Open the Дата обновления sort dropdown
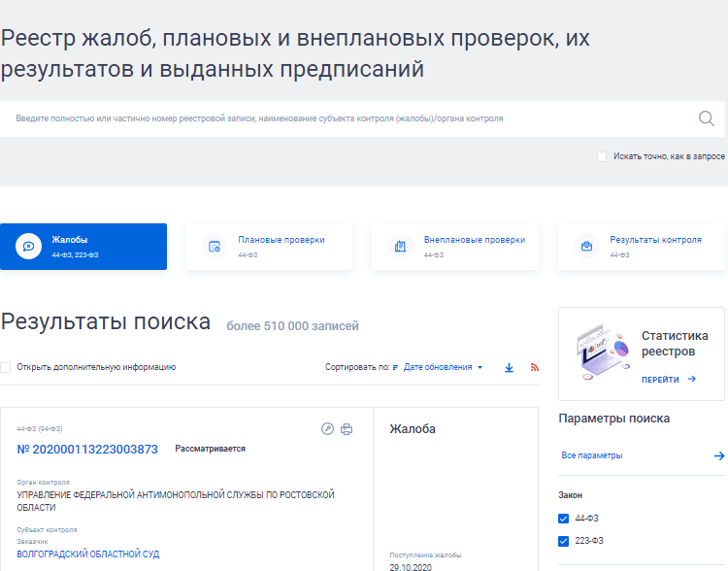 pyautogui.click(x=442, y=367)
